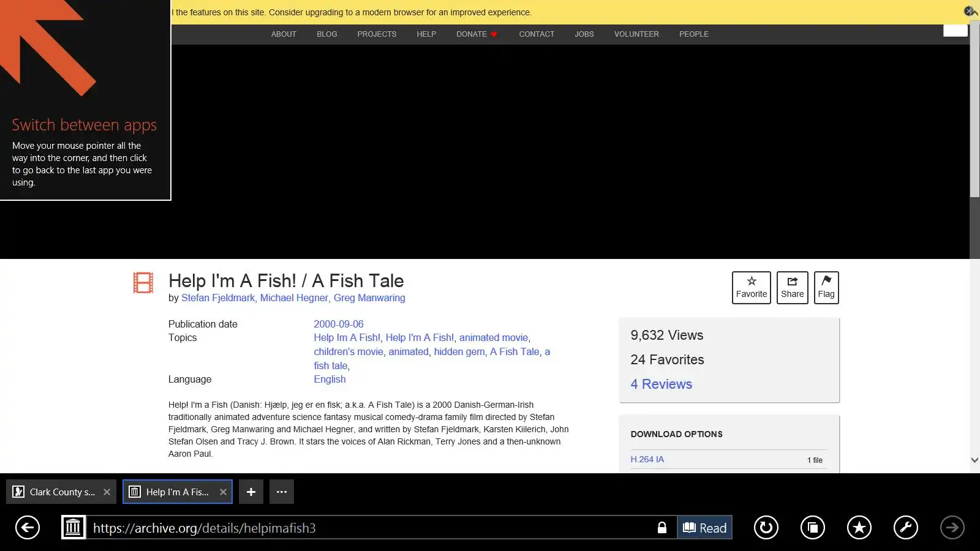Viewport: 980px width, 551px height.
Task: Open favorites with the star icon
Action: 859,527
